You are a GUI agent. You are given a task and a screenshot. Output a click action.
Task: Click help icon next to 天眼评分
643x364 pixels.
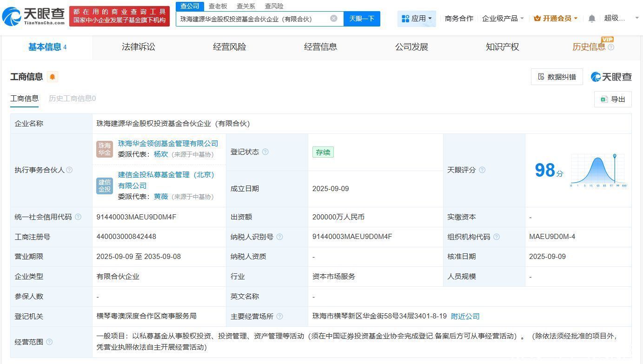coord(482,170)
